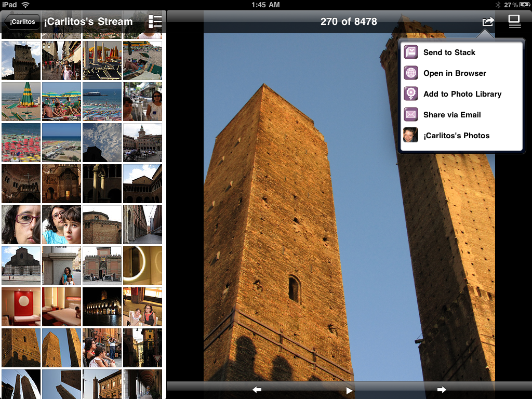This screenshot has height=399, width=532.
Task: Click the Add to Photo Library flower icon
Action: pos(411,94)
